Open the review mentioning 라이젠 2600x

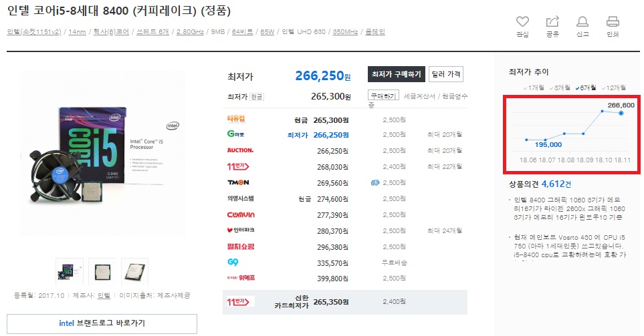tap(569, 208)
